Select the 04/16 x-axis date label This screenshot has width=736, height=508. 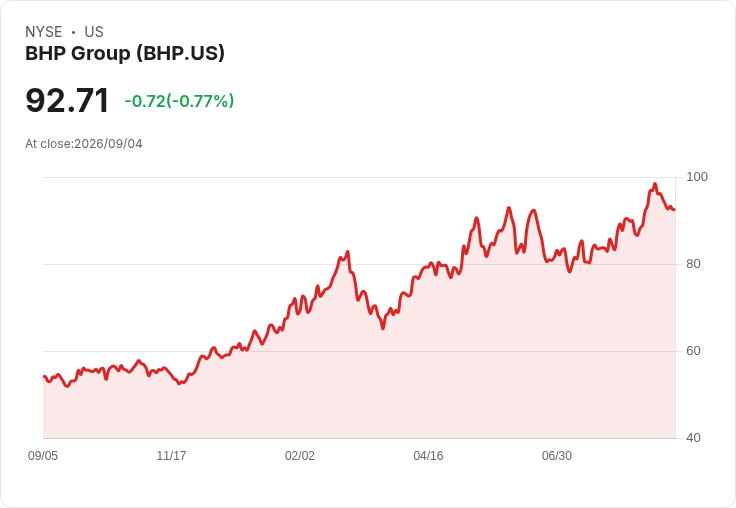tap(428, 456)
